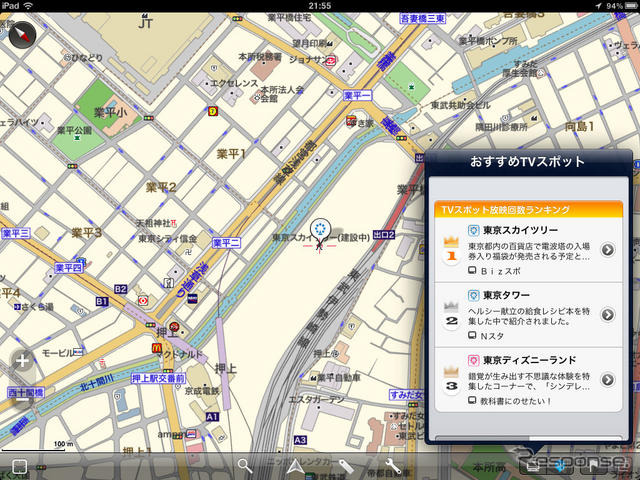640x480 pixels.
Task: Select 東京タワー title in ranking list
Action: [x=506, y=295]
